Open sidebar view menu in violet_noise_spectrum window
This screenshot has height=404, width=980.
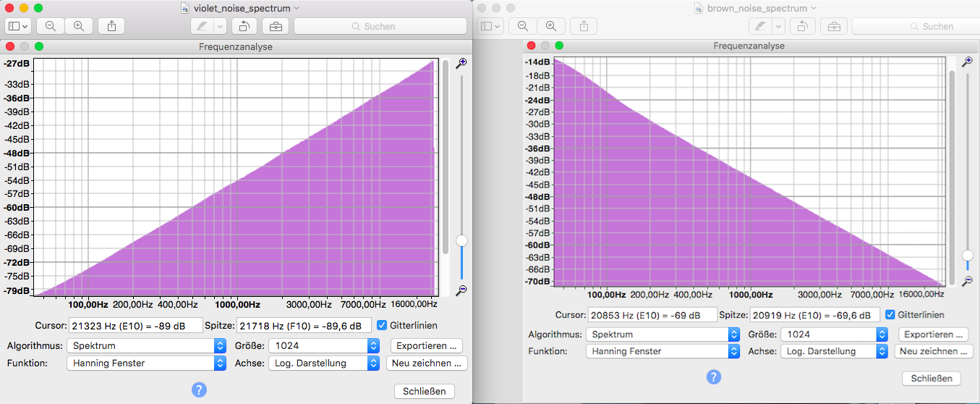(18, 26)
